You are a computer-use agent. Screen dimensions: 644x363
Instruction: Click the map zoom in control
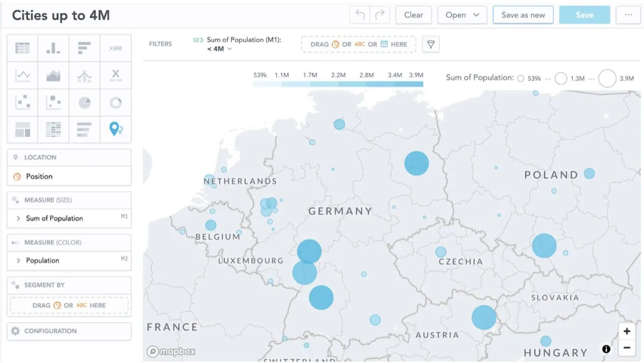(x=627, y=331)
